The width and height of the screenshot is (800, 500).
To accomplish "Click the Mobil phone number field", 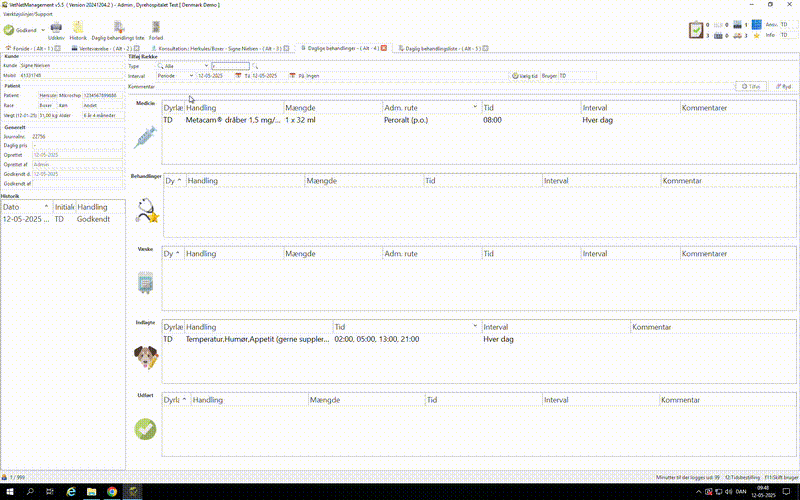I will (71, 75).
